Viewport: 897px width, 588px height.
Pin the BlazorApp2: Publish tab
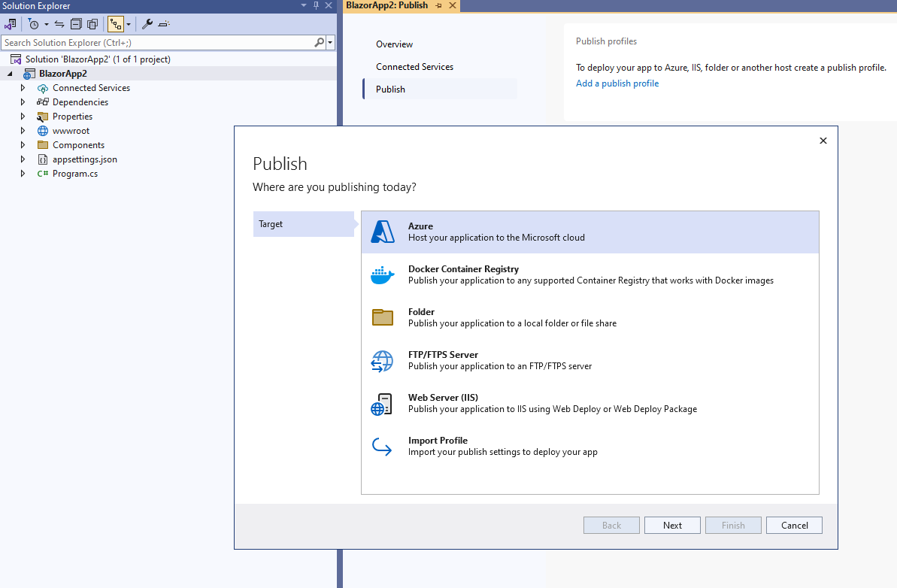[x=439, y=6]
